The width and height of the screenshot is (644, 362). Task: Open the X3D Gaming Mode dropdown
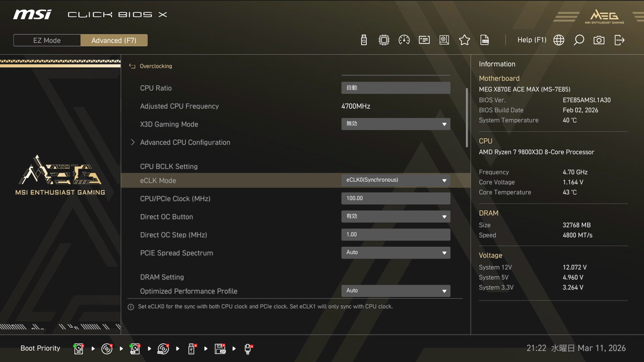[x=396, y=124]
